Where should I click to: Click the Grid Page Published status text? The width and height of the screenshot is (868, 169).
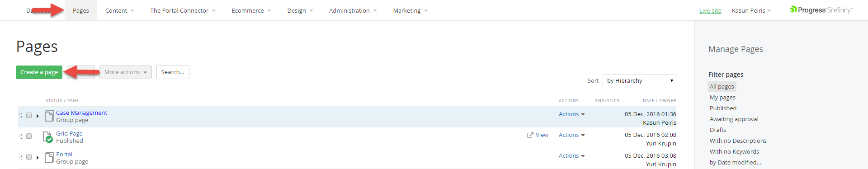click(x=70, y=141)
